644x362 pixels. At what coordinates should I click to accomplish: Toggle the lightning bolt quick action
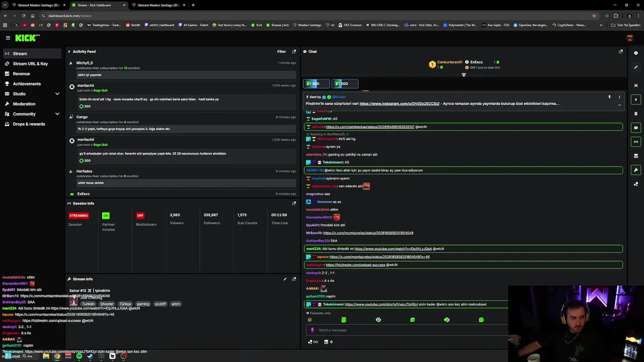636,100
